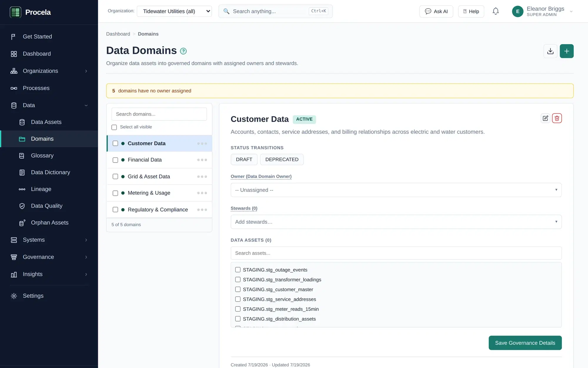Viewport: 588px width, 368px height.
Task: Open Lineage in the sidebar
Action: 49,189
